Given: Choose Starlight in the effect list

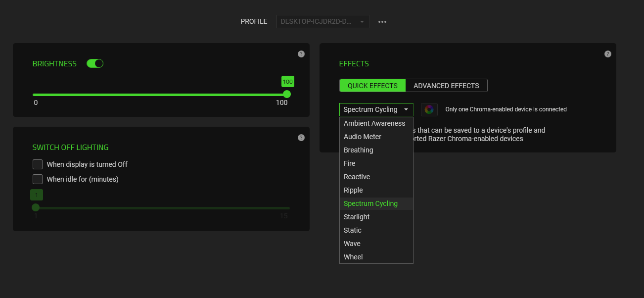Looking at the screenshot, I should pyautogui.click(x=357, y=217).
